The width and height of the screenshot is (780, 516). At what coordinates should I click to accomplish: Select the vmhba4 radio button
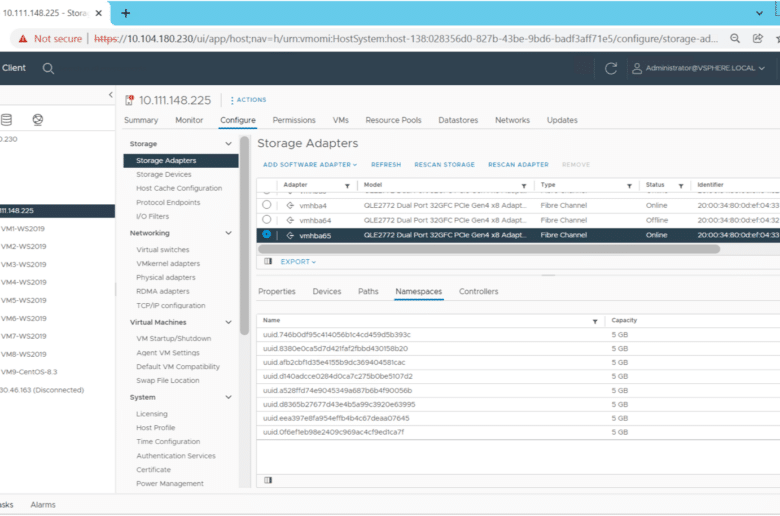(267, 205)
